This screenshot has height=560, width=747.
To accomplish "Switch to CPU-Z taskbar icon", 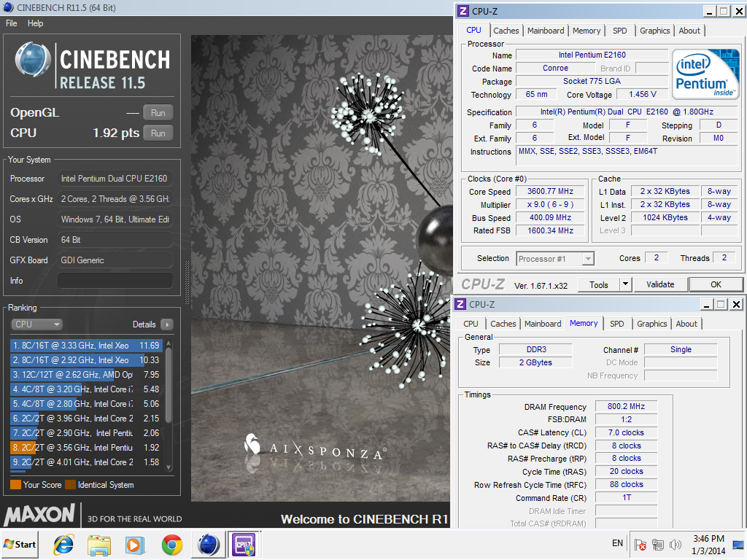I will click(x=244, y=544).
